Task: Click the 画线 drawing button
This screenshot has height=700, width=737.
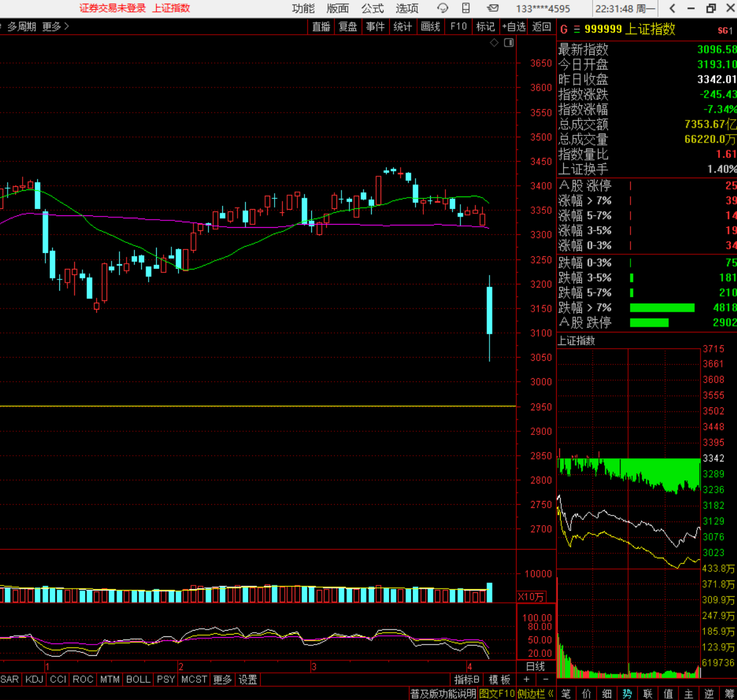Action: point(430,26)
